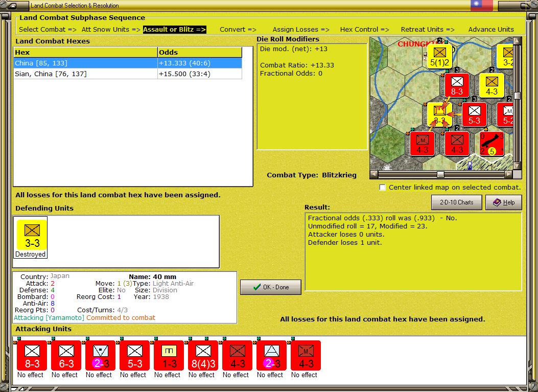
Task: Click the 5(1)2 yellow unit on map
Action: [439, 56]
